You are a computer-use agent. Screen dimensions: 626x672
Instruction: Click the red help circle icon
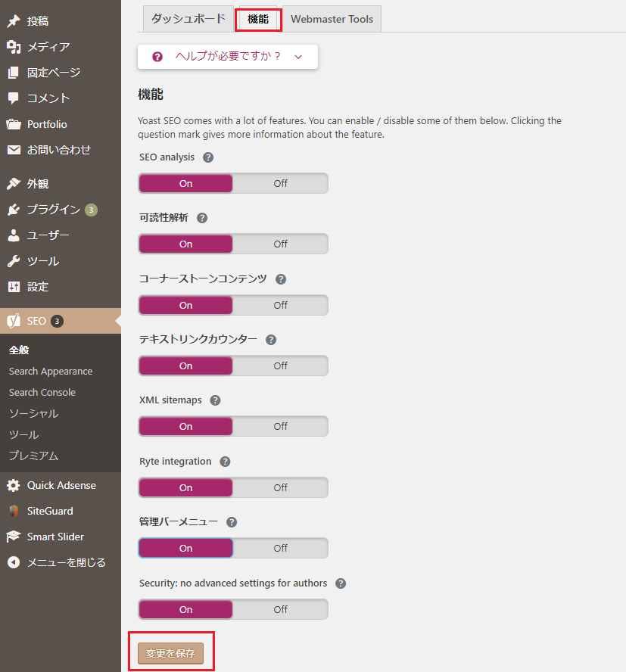click(157, 57)
